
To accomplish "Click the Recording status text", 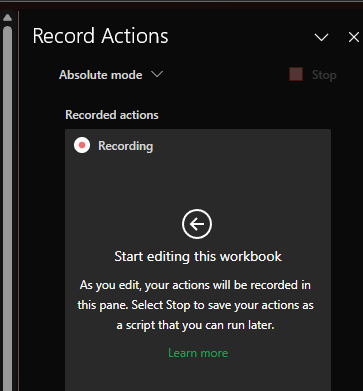I will (126, 146).
